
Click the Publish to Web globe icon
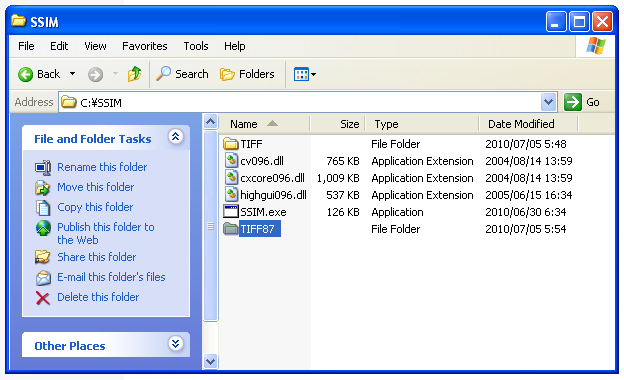[x=43, y=228]
